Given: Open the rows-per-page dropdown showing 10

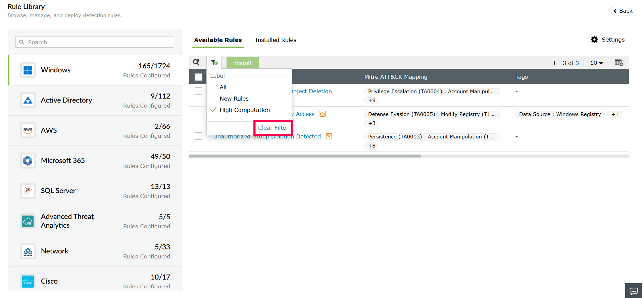Looking at the screenshot, I should coord(596,63).
